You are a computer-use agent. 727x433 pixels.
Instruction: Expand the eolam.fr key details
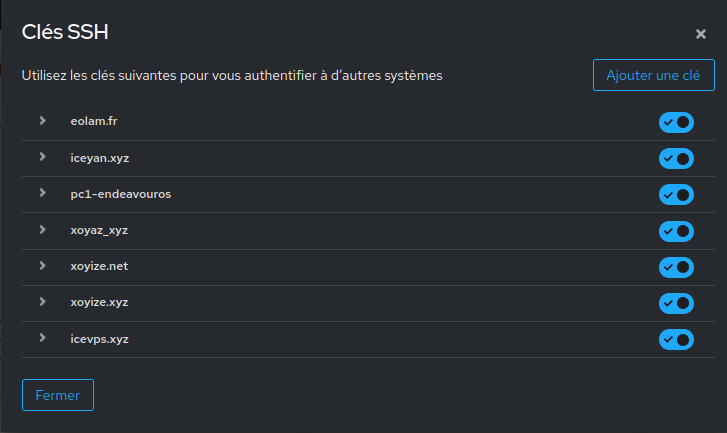42,121
